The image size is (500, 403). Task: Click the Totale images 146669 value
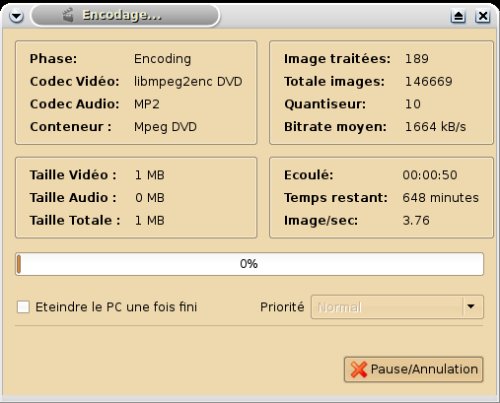click(429, 82)
